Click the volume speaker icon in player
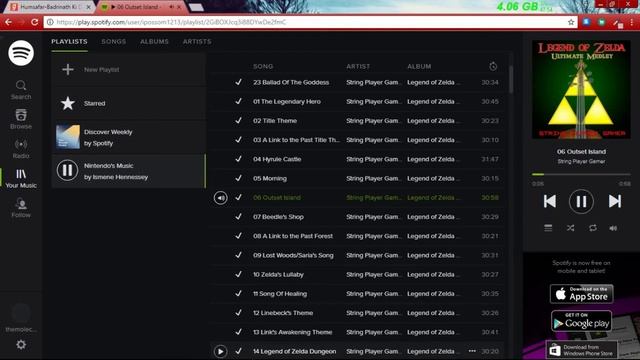The width and height of the screenshot is (640, 360). [613, 228]
